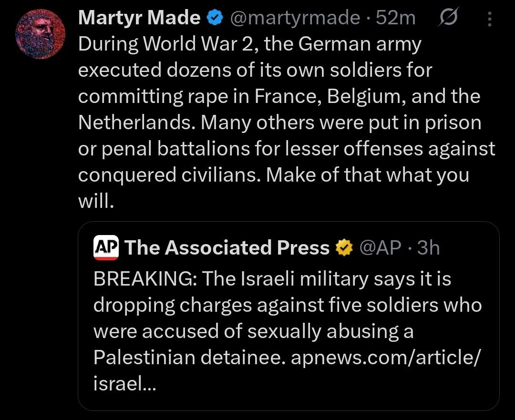
Task: Click the Martyr Made display name
Action: click(139, 19)
